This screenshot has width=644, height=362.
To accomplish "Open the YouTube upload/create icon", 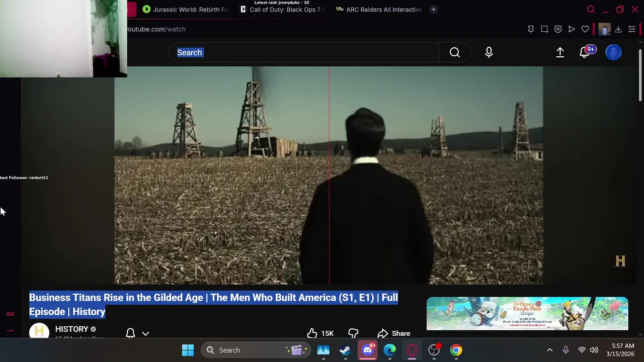I will (560, 52).
